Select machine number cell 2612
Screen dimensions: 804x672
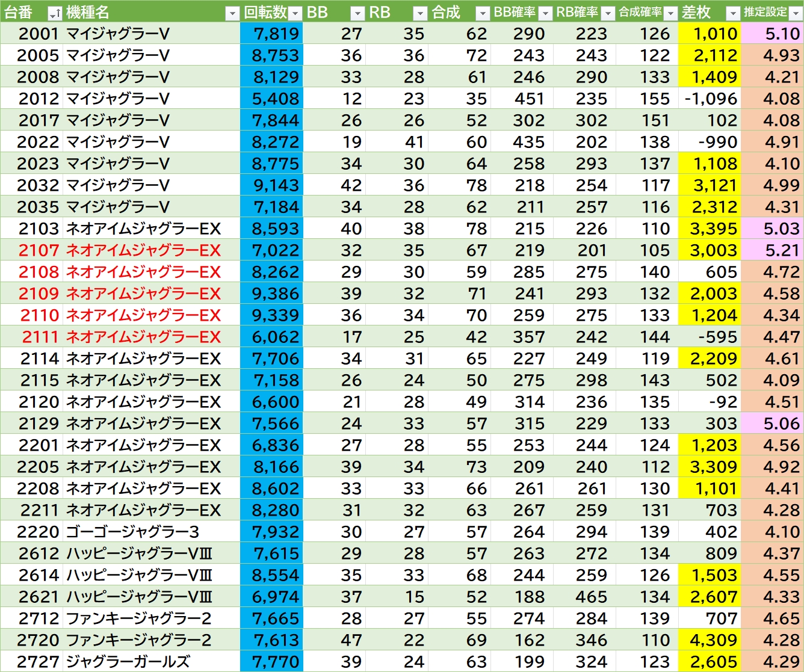point(31,553)
